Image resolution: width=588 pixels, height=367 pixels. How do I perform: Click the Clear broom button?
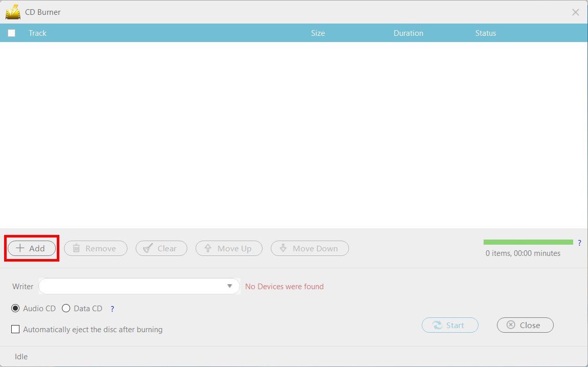click(x=161, y=248)
